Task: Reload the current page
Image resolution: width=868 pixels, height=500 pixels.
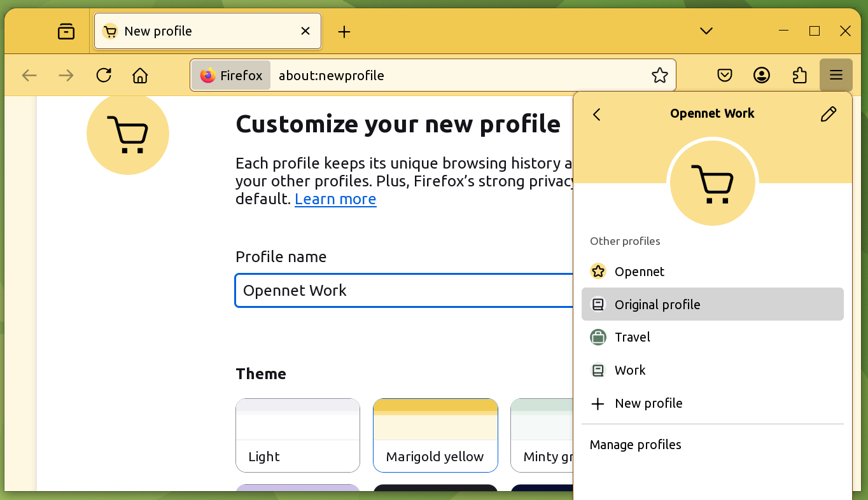Action: (104, 76)
